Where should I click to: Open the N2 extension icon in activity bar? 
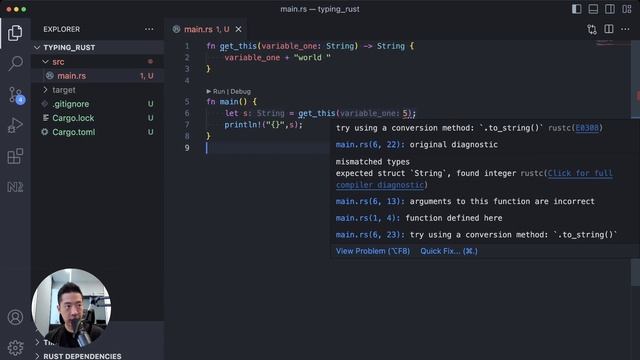(15, 187)
